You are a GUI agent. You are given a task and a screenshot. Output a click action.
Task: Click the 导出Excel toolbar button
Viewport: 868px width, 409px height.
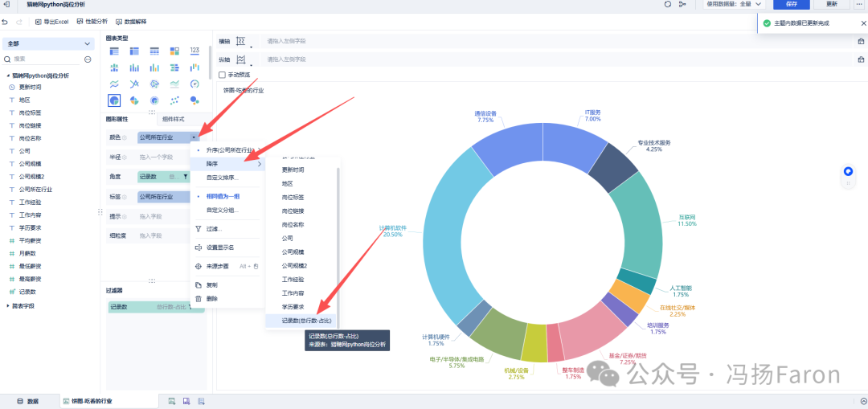point(51,22)
